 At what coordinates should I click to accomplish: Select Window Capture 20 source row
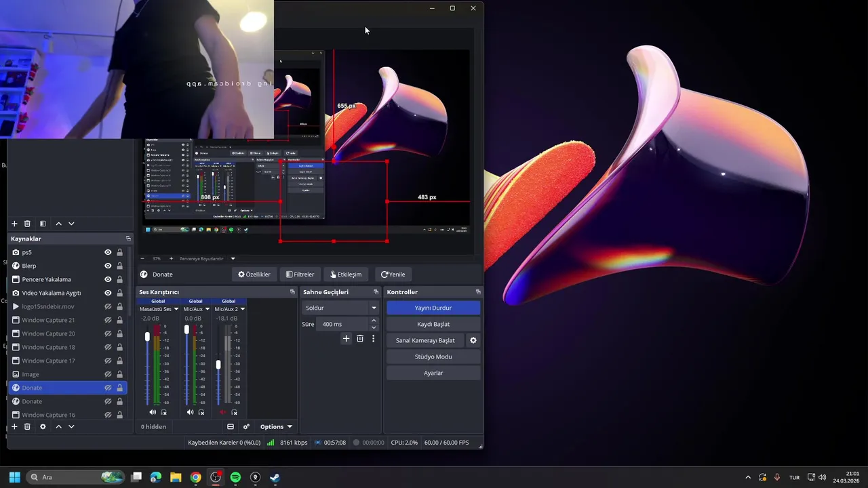[x=68, y=333]
